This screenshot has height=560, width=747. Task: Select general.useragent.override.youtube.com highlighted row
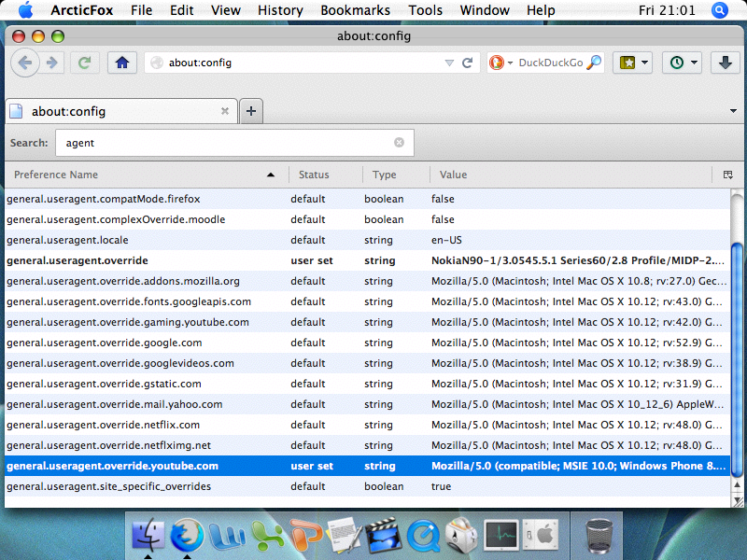[x=367, y=466]
